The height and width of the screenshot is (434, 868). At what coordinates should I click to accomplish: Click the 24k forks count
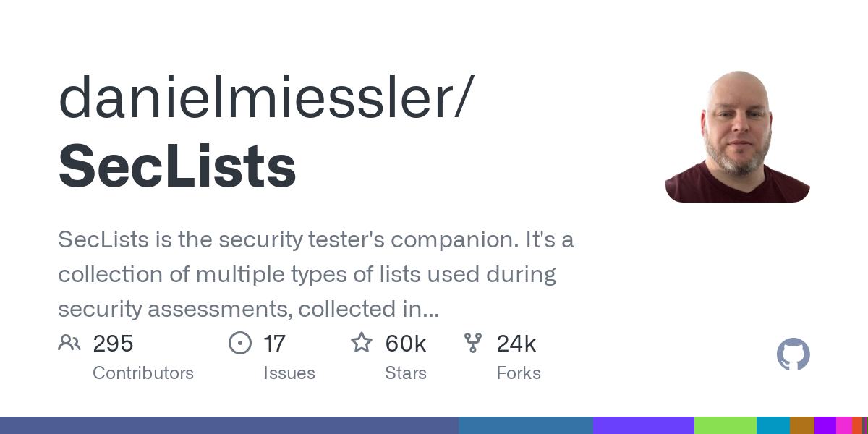pos(516,344)
